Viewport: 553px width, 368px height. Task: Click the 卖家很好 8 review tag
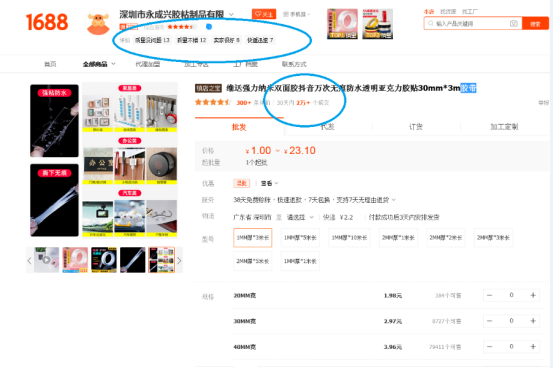click(226, 40)
